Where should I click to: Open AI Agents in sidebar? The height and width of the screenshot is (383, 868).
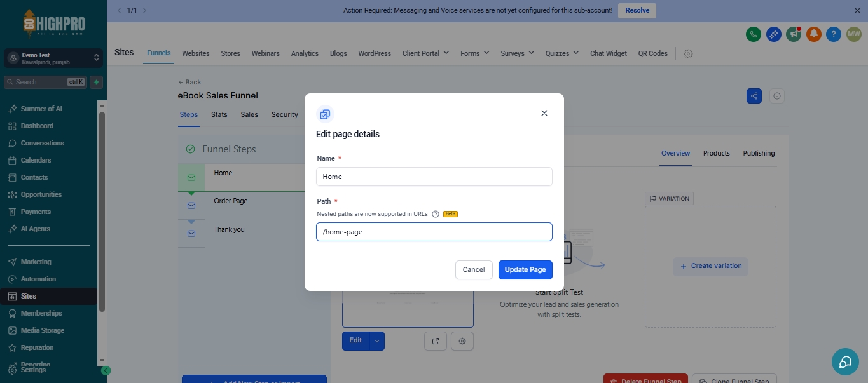(x=35, y=229)
